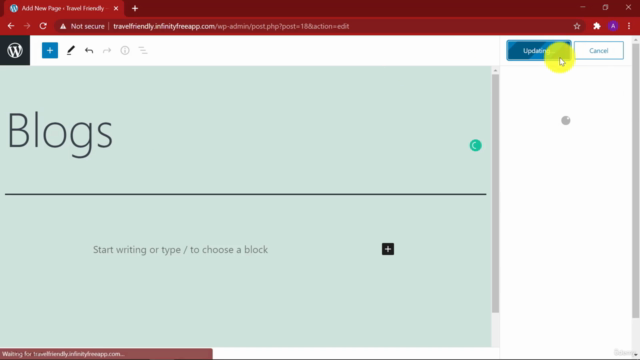The height and width of the screenshot is (360, 640).
Task: Cancel the publish panel
Action: click(598, 51)
